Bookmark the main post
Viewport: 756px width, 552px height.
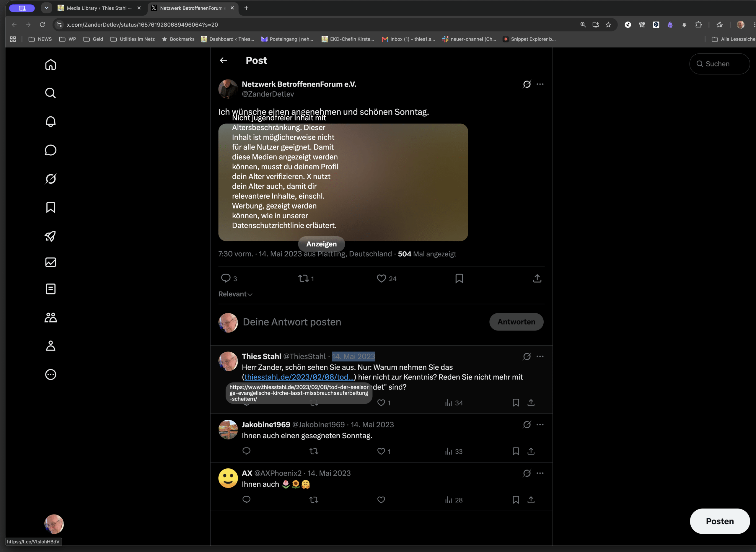tap(459, 278)
